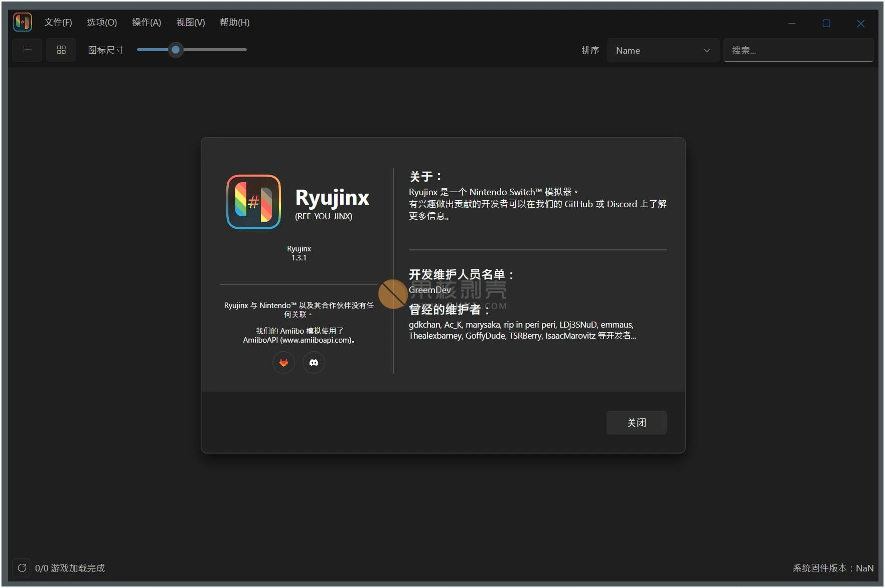
Task: Open the 视图(V) menu
Action: [x=190, y=22]
